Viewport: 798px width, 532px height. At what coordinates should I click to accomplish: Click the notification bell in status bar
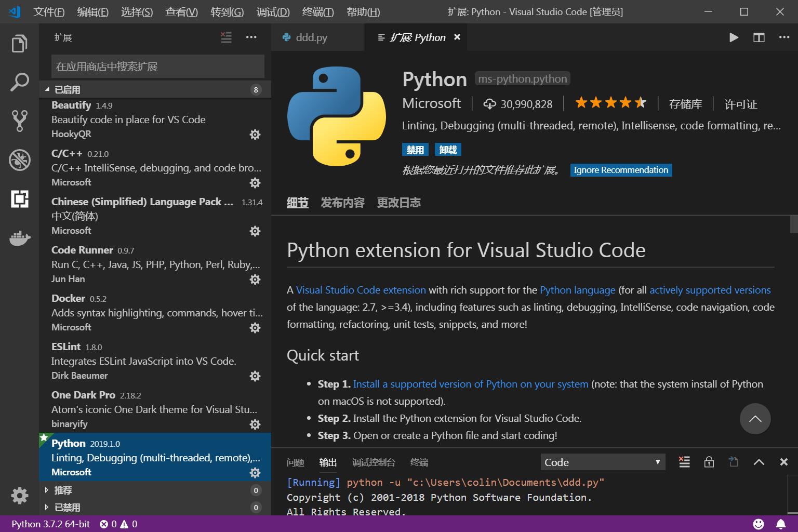coord(780,524)
